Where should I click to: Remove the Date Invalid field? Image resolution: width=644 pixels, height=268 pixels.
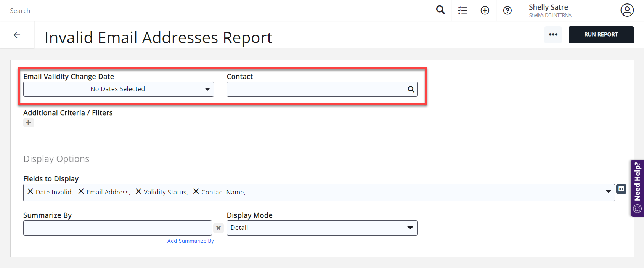pos(31,191)
